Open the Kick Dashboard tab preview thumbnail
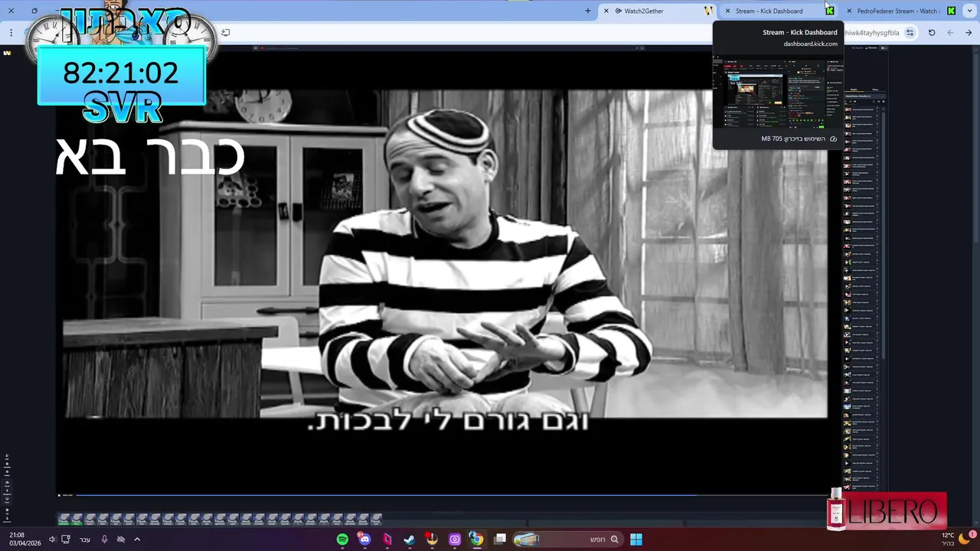The width and height of the screenshot is (980, 551). tap(778, 93)
